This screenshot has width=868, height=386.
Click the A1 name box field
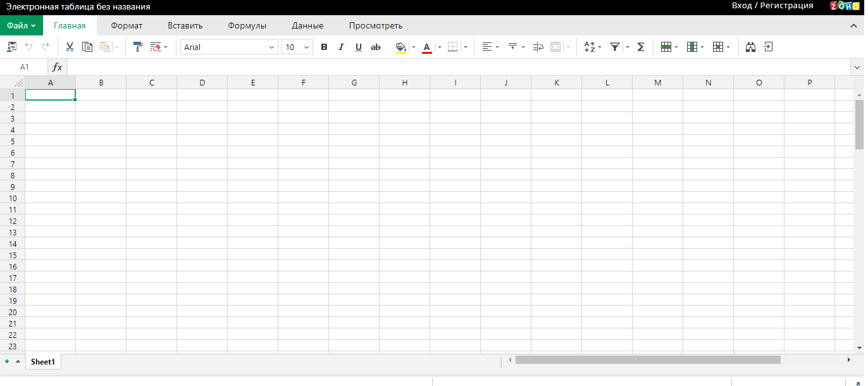click(x=24, y=67)
